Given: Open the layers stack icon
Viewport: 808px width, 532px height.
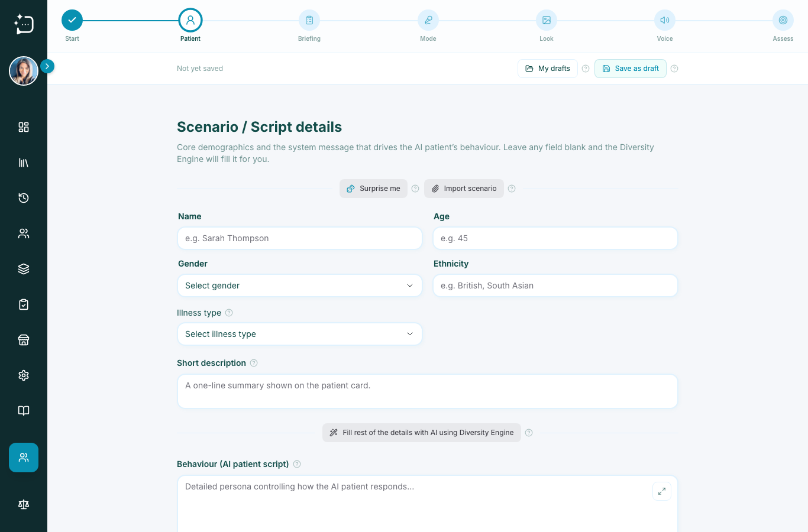Looking at the screenshot, I should click(x=24, y=269).
